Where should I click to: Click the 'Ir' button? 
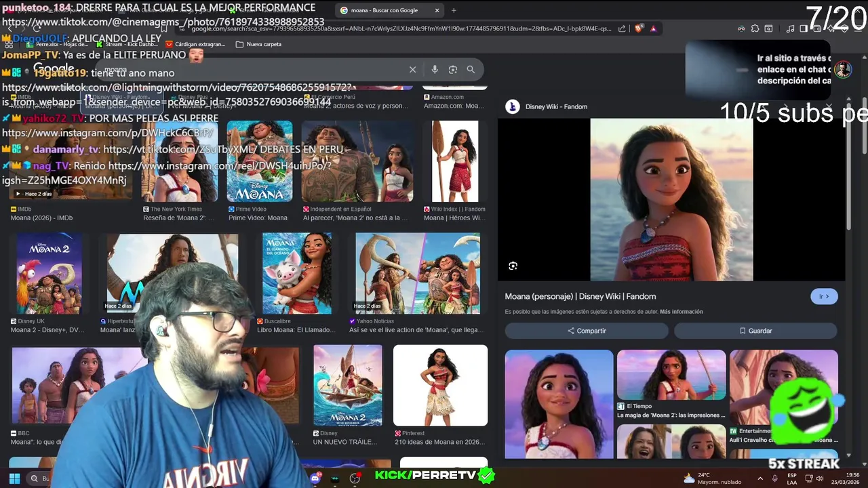[x=824, y=296]
